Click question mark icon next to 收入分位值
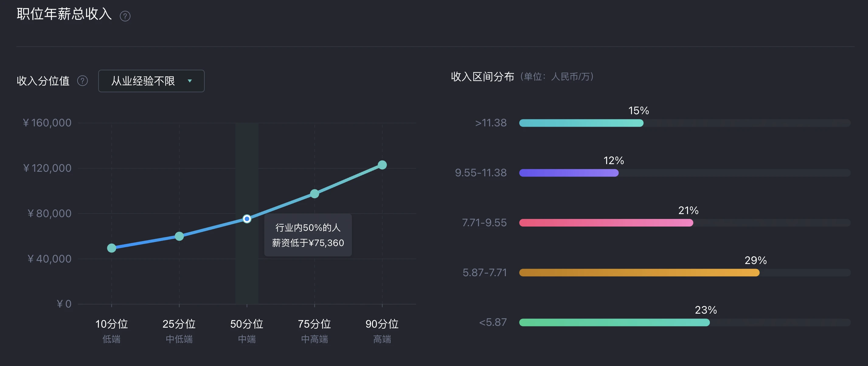868x366 pixels. [x=82, y=81]
